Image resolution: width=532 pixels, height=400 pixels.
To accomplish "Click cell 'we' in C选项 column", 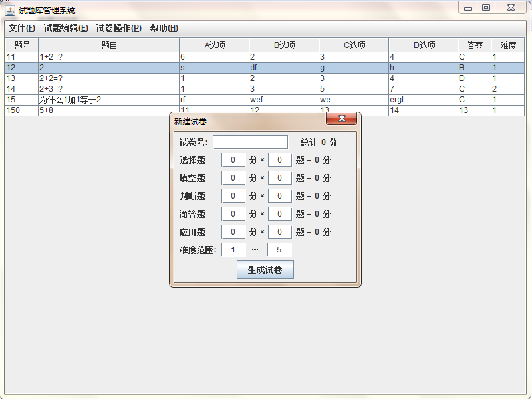I will tap(354, 100).
